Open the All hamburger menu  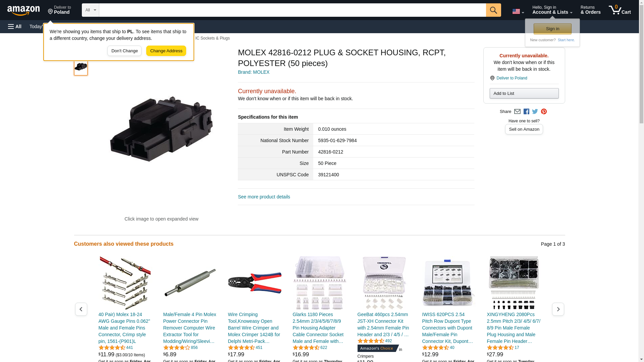15,26
